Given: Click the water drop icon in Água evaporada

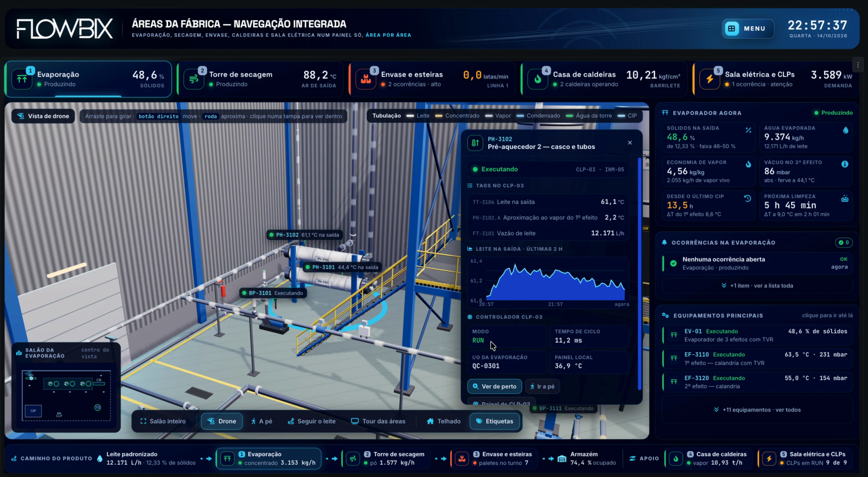Looking at the screenshot, I should 846,130.
